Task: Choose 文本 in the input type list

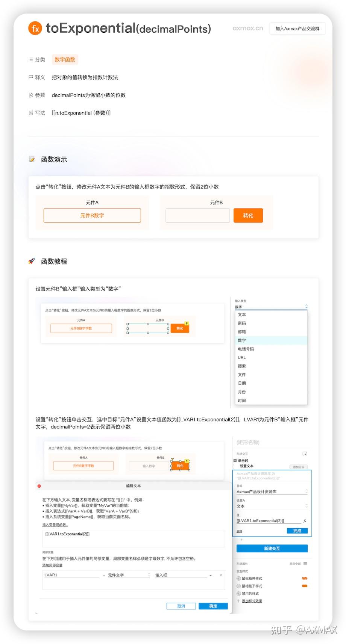Action: coord(271,314)
